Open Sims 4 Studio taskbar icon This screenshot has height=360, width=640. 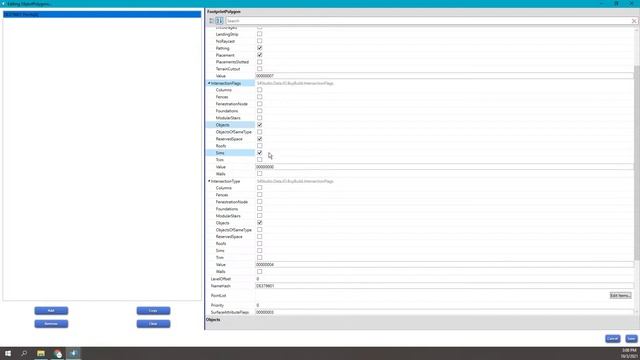73,353
